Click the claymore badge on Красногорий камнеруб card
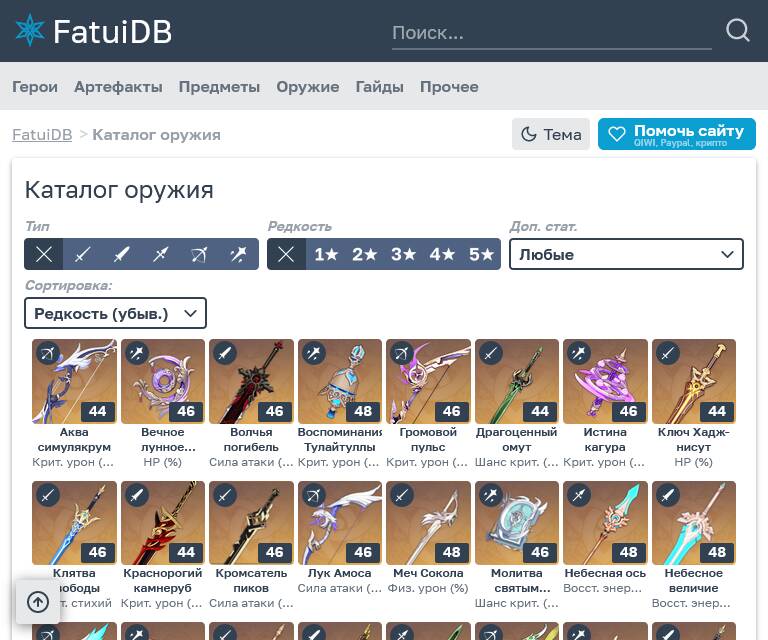The width and height of the screenshot is (768, 640). pos(136,495)
